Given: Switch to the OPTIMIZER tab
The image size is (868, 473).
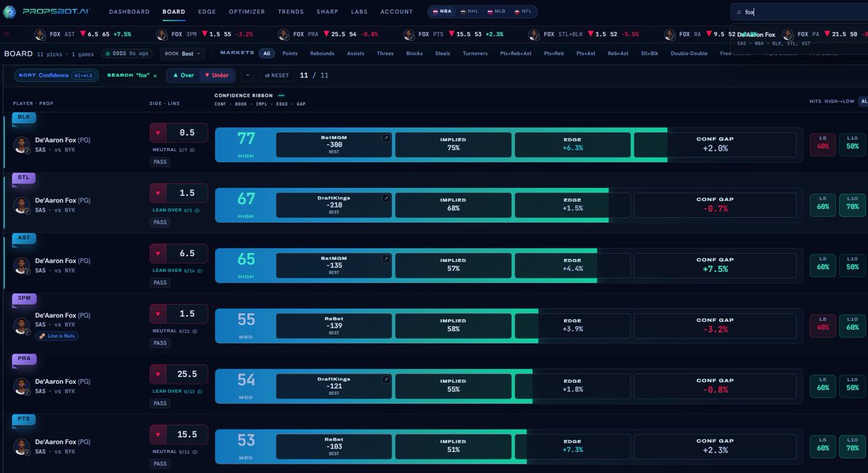Looking at the screenshot, I should pyautogui.click(x=247, y=12).
